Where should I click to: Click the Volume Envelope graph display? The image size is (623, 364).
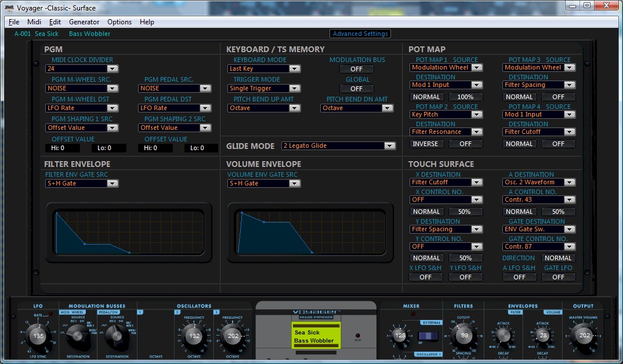[308, 232]
